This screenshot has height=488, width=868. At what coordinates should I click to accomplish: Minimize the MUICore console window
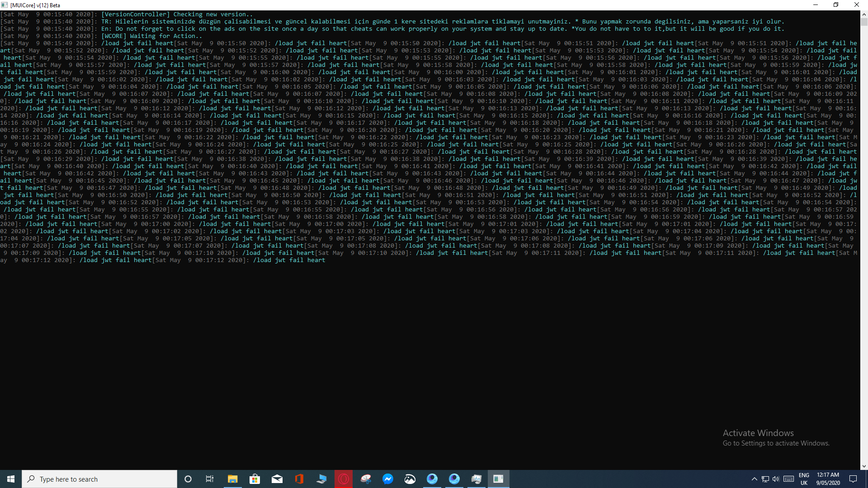(816, 5)
